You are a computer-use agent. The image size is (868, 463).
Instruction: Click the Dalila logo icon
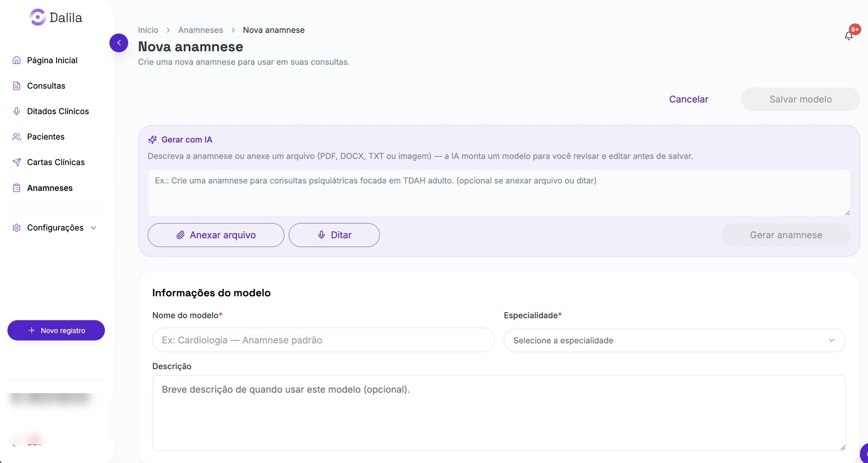[x=38, y=17]
